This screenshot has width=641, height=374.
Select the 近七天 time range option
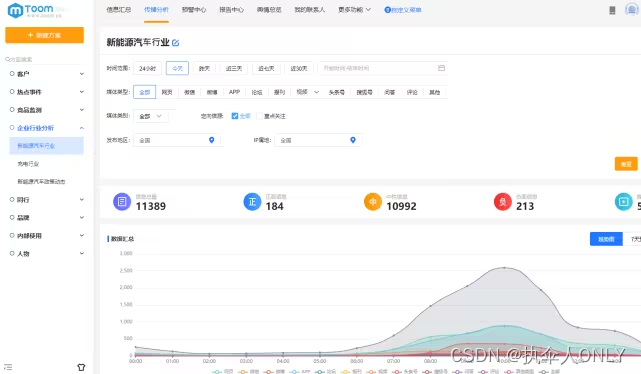(266, 68)
